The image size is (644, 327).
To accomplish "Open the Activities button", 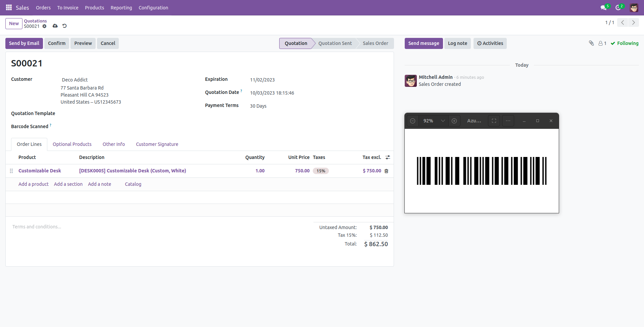I will coord(490,43).
